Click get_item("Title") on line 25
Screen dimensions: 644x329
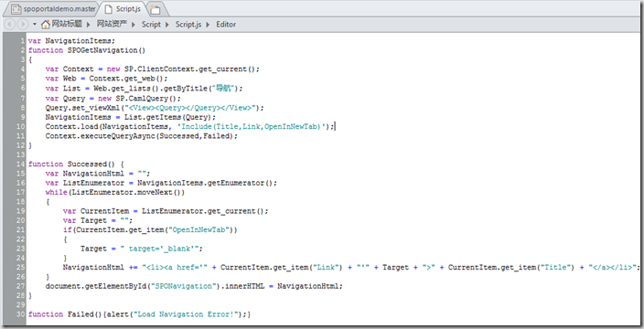point(536,268)
